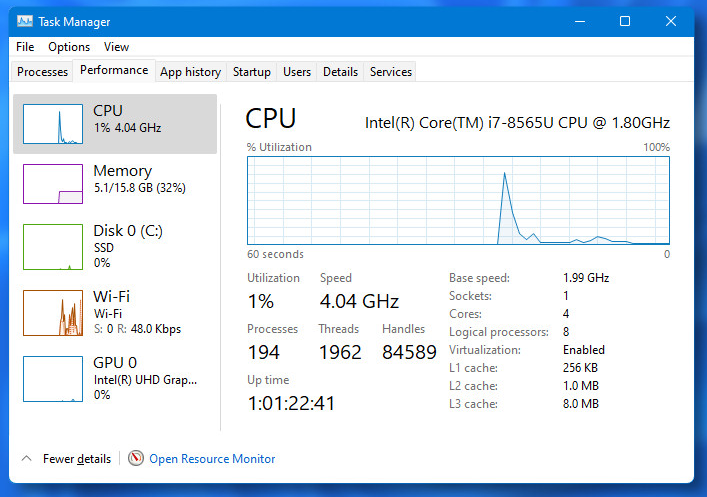Switch to the Processes tab

point(42,72)
